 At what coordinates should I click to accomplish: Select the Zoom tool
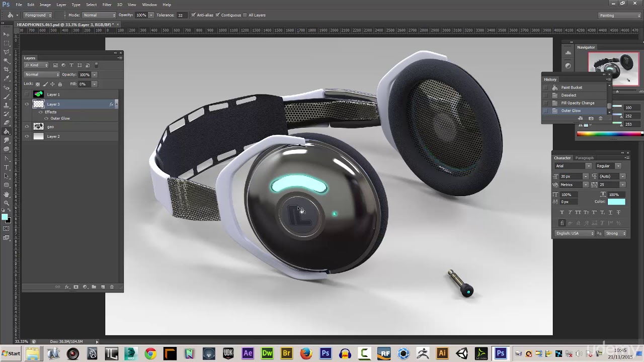tap(7, 203)
